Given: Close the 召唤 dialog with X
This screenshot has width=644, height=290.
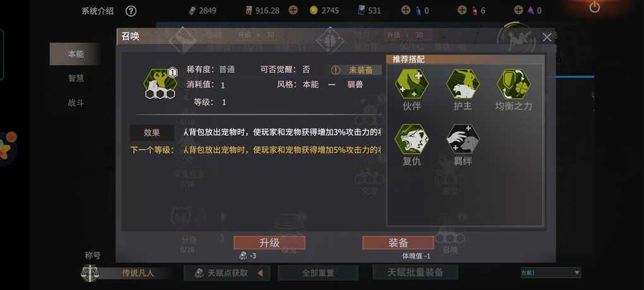Looking at the screenshot, I should pos(547,37).
